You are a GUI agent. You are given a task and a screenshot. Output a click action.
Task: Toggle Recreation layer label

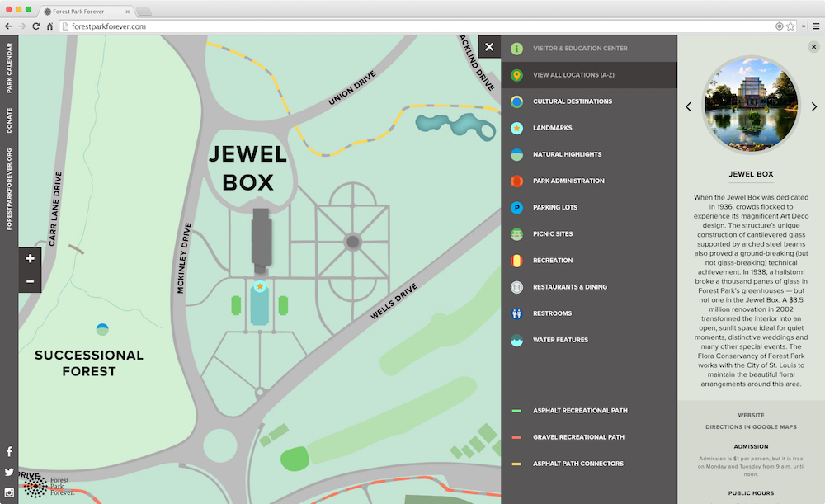point(553,261)
